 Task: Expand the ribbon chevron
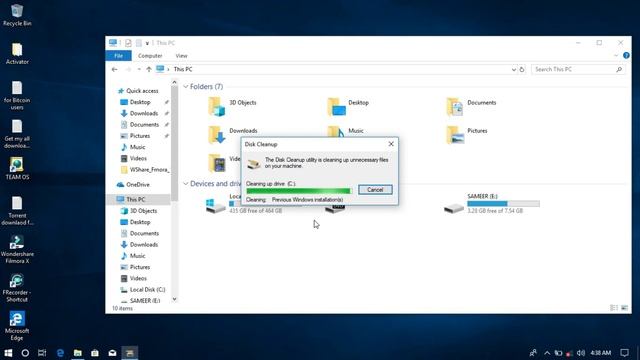(x=616, y=56)
